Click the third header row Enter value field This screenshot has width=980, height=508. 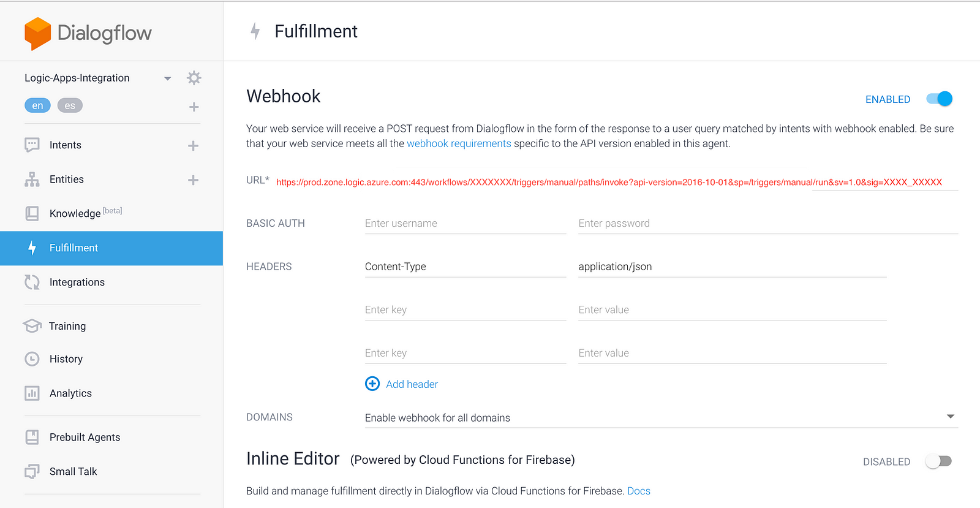coord(733,353)
